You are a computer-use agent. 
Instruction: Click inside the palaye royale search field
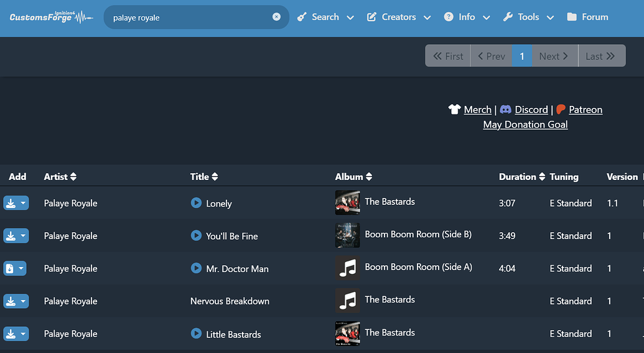click(187, 17)
